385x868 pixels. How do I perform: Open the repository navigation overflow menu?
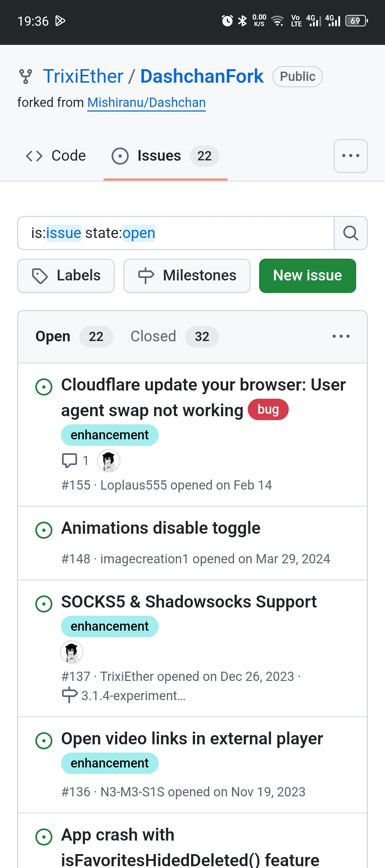350,156
